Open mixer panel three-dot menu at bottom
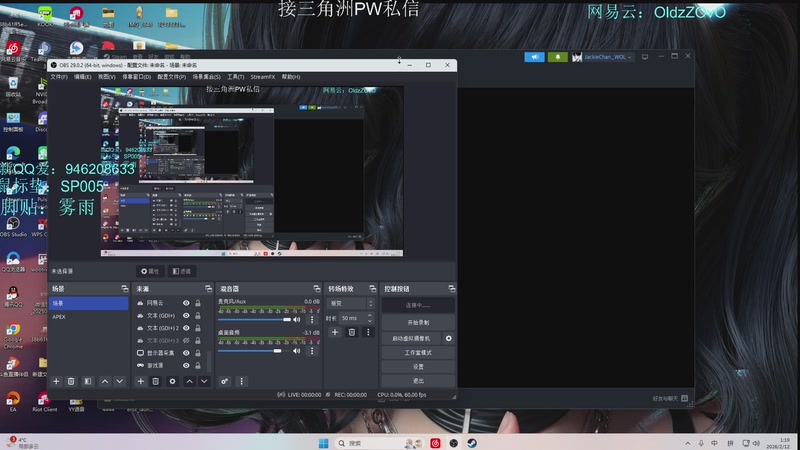This screenshot has width=800, height=450. click(241, 381)
